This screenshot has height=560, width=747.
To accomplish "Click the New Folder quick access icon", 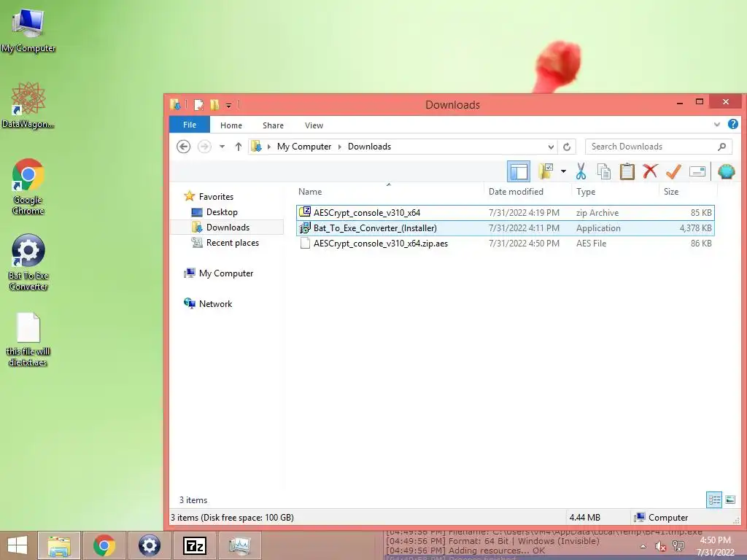I will (214, 104).
